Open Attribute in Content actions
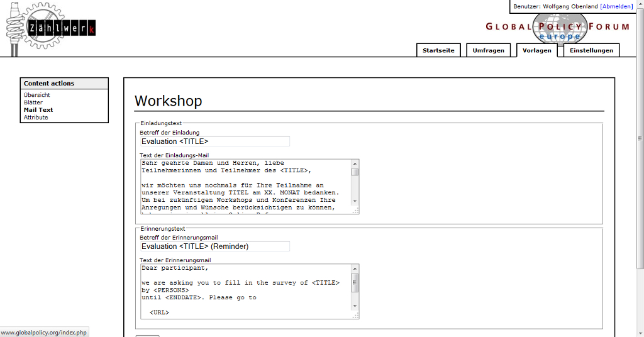Image resolution: width=644 pixels, height=337 pixels. [x=36, y=118]
